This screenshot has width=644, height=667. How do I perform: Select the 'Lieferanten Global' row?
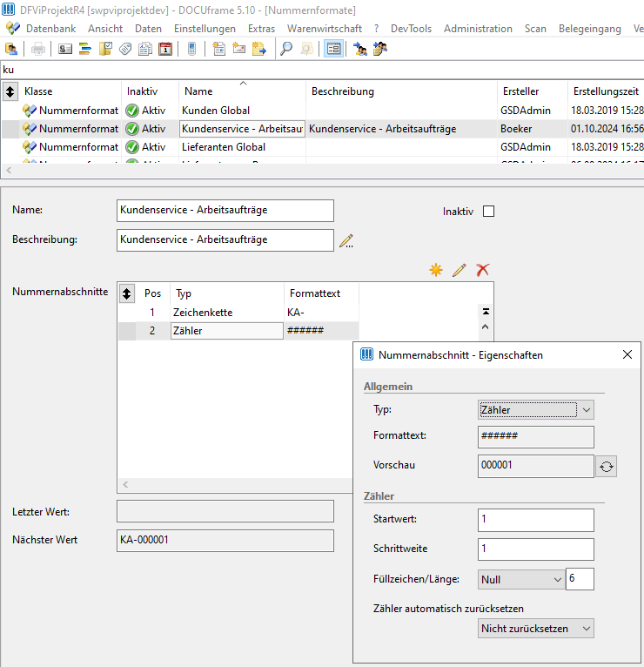click(x=322, y=147)
